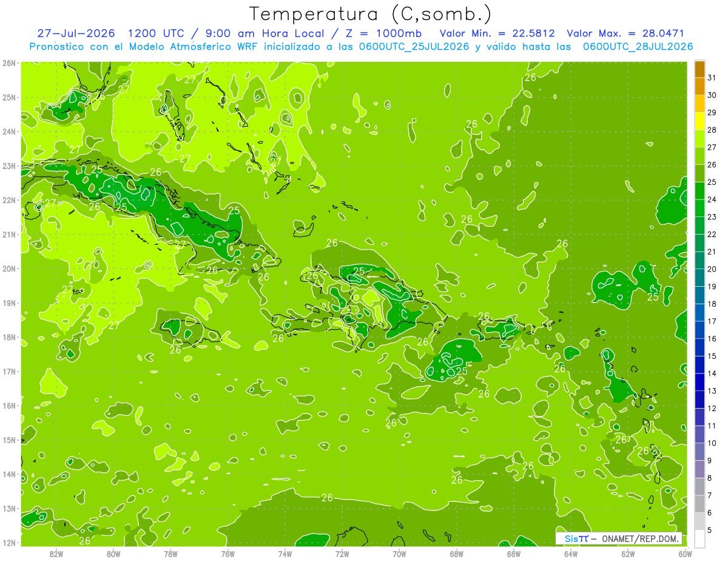728x562 pixels.
Task: Click the "82W" longitude axis label
Action: pos(56,554)
